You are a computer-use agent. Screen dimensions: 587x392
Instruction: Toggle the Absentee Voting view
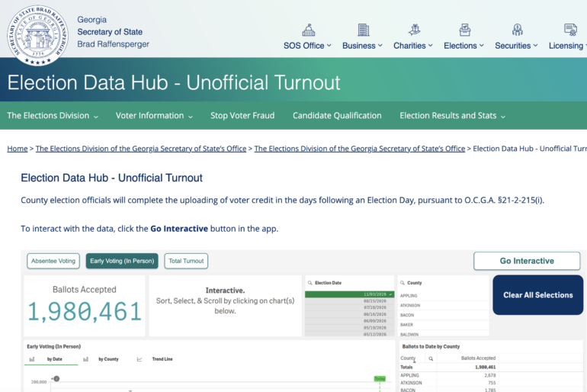click(x=53, y=261)
